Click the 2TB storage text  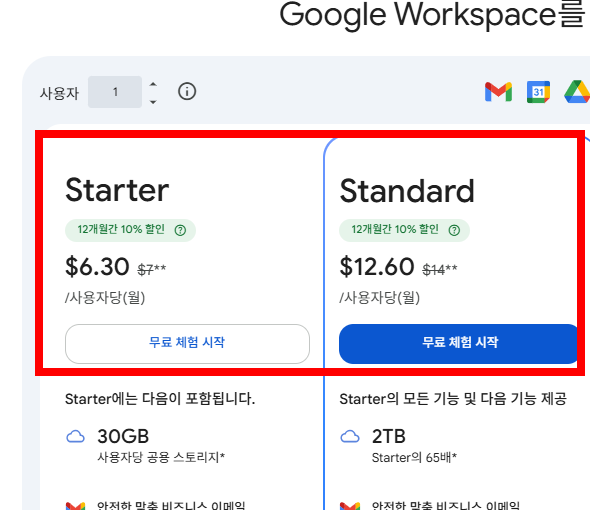(389, 436)
